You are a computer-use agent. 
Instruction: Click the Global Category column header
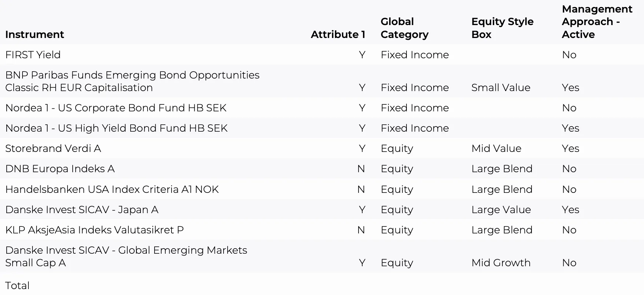404,28
